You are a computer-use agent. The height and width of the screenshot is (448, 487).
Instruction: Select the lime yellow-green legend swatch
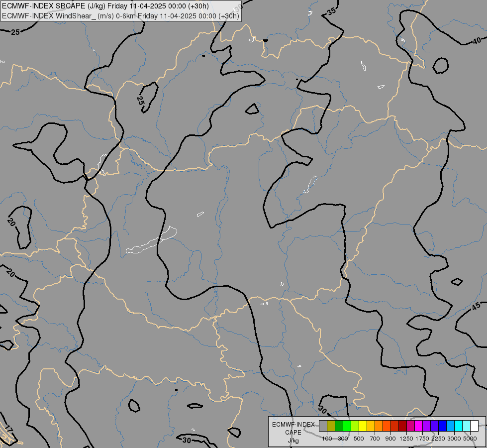[355, 426]
